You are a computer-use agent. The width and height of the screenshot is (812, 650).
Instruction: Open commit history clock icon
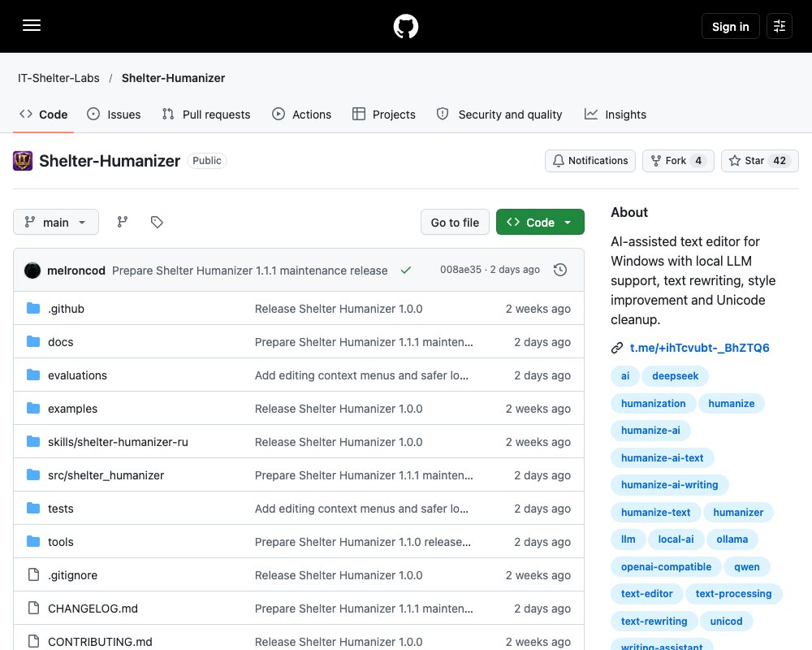559,270
